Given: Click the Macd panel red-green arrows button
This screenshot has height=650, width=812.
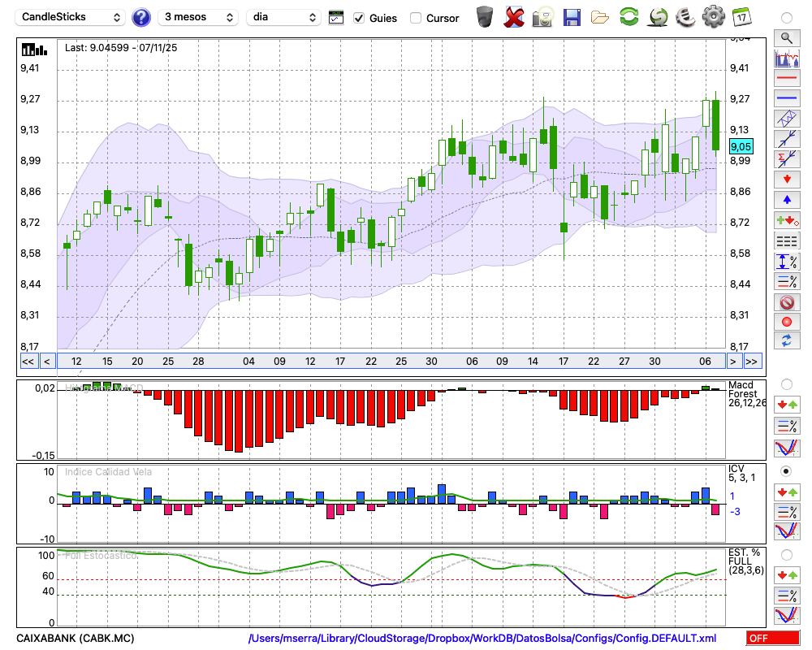Looking at the screenshot, I should [787, 405].
